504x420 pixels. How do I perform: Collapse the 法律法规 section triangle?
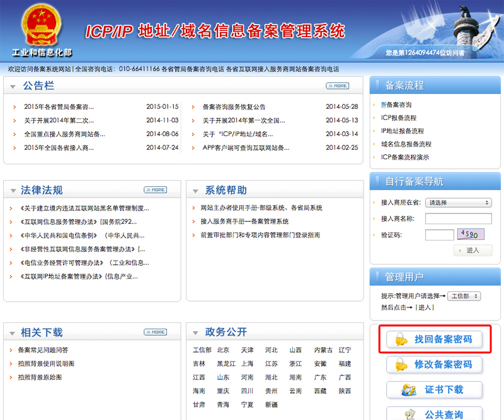pos(13,191)
